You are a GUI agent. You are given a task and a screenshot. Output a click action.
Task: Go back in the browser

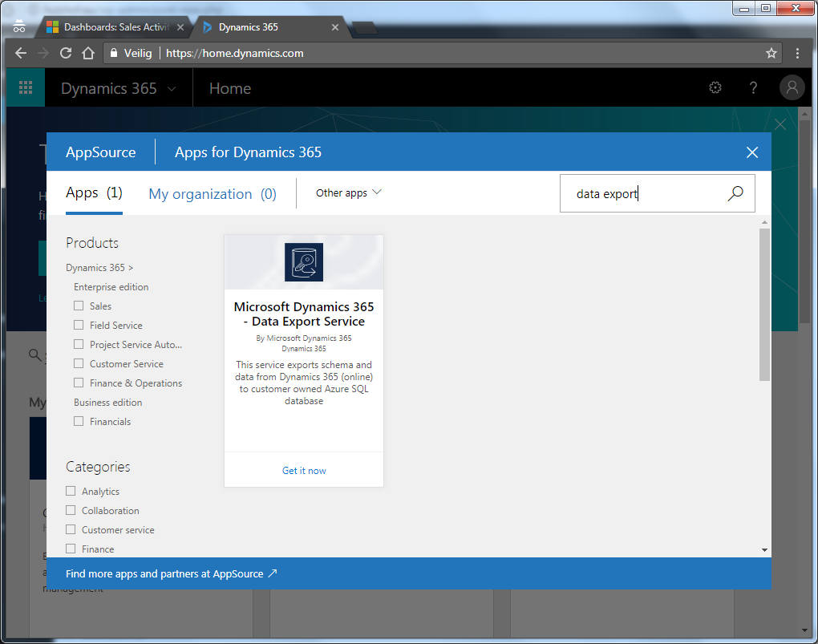(21, 53)
